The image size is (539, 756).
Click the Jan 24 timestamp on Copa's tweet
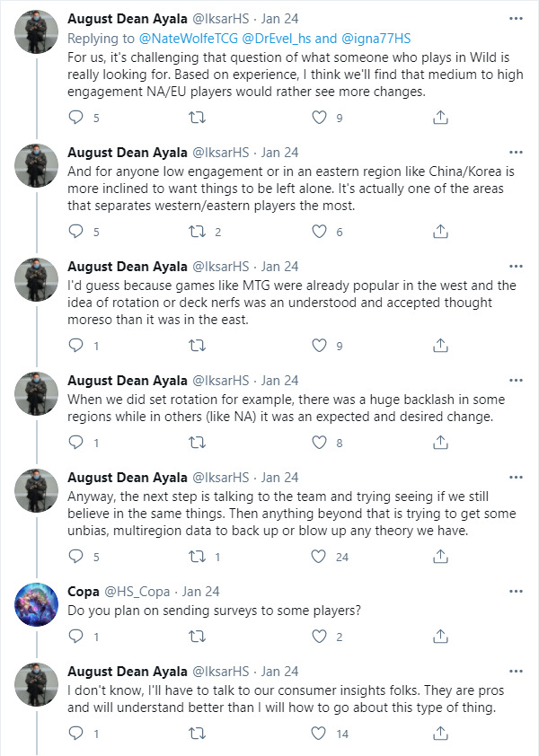pyautogui.click(x=200, y=592)
